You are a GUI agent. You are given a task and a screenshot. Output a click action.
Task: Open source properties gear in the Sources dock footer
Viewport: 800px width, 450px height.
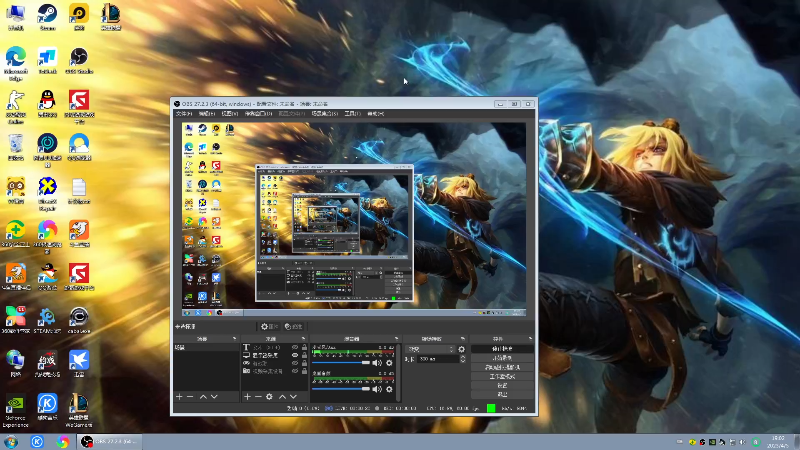tap(269, 396)
